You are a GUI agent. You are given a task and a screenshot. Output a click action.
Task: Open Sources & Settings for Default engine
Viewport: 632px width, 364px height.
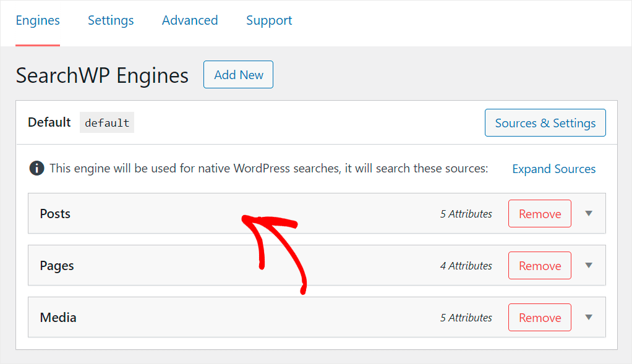545,123
